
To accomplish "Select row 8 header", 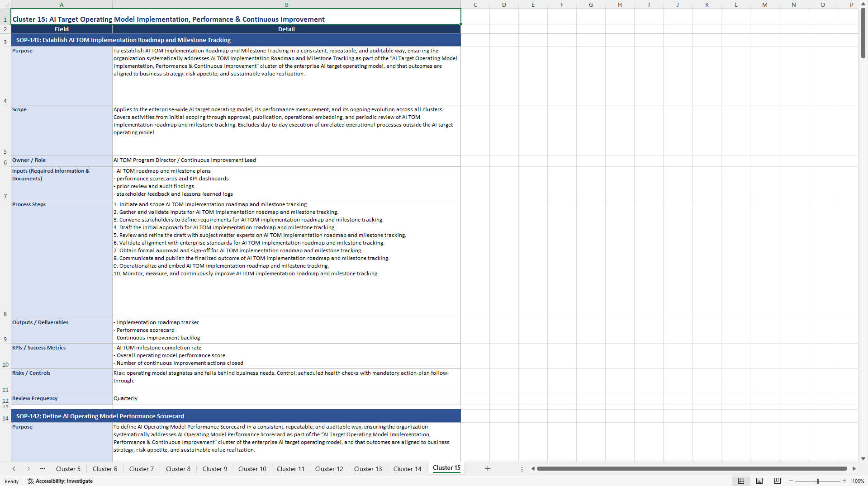I will pyautogui.click(x=5, y=259).
